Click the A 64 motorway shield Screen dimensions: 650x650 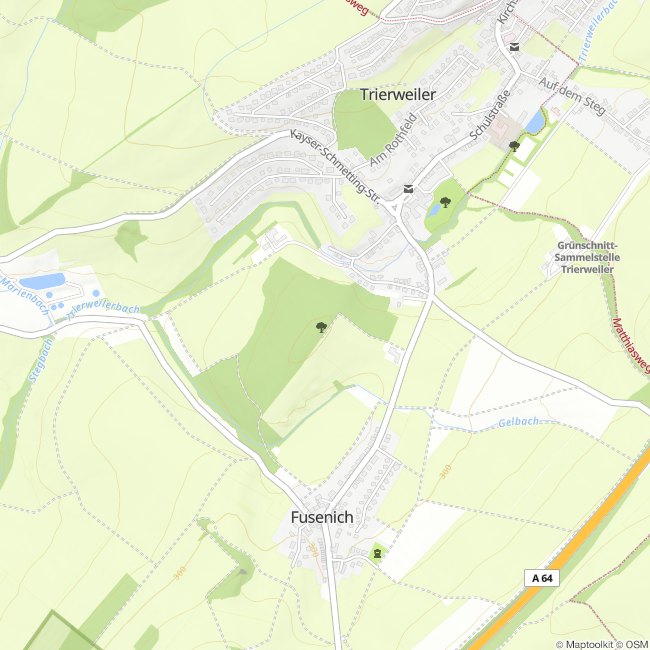pyautogui.click(x=542, y=578)
